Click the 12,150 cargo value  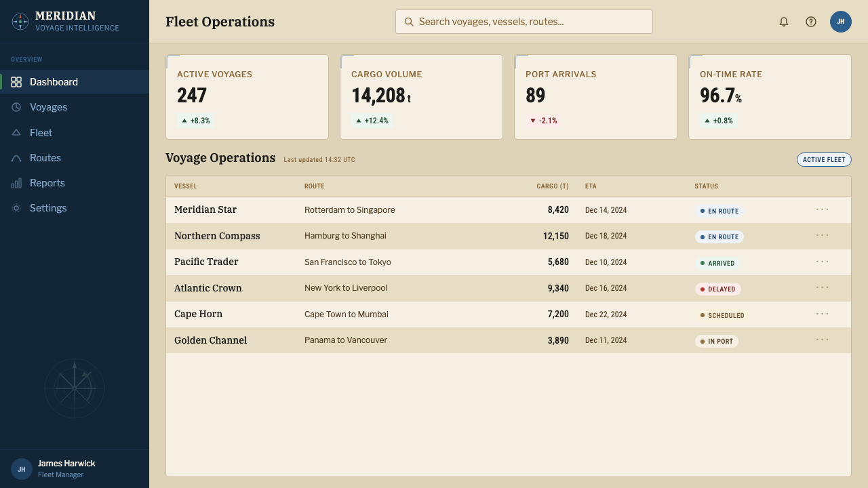(556, 236)
